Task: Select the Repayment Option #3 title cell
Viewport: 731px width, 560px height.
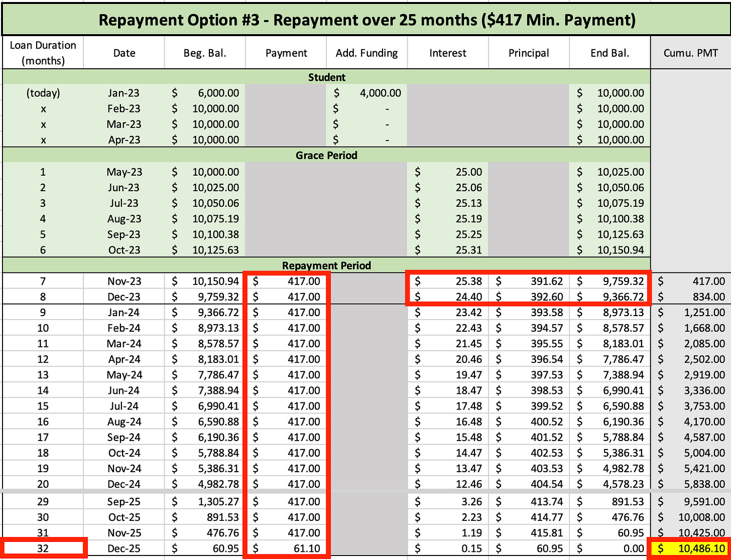Action: [367, 19]
